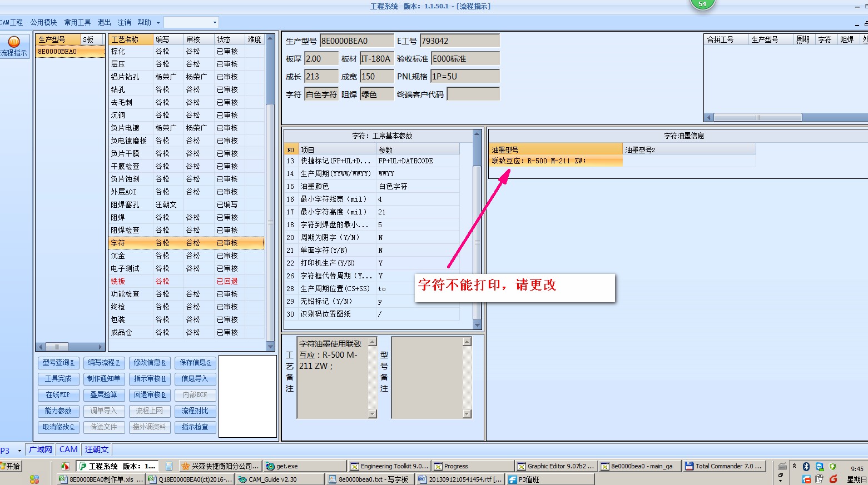Select 8E0000BEA0 in the 生产型号 list
Viewport: 868px width, 485px height.
pos(70,52)
